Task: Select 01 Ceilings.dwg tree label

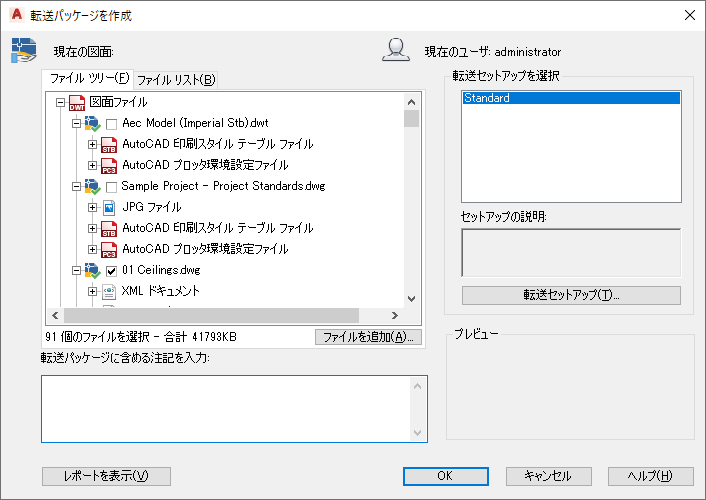Action: (161, 270)
